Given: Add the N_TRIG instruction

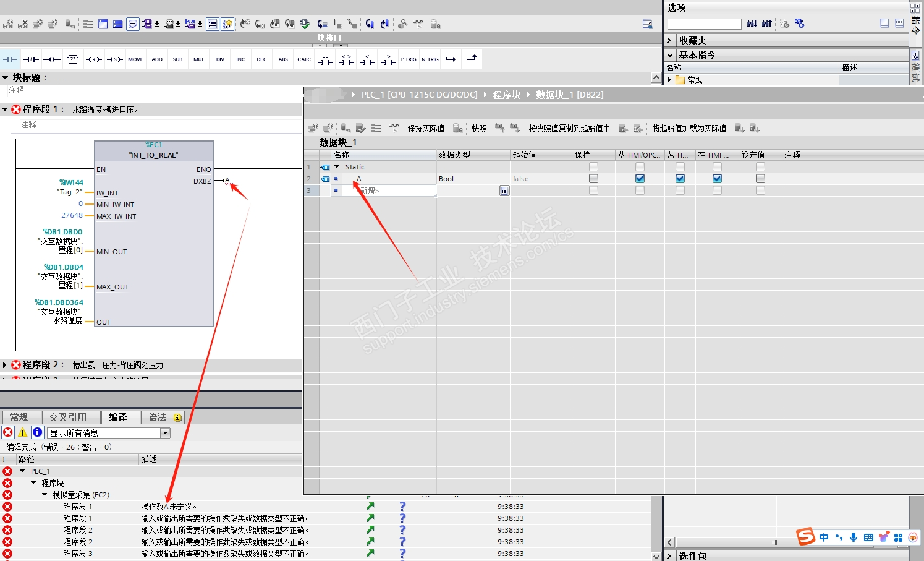Looking at the screenshot, I should click(x=430, y=59).
